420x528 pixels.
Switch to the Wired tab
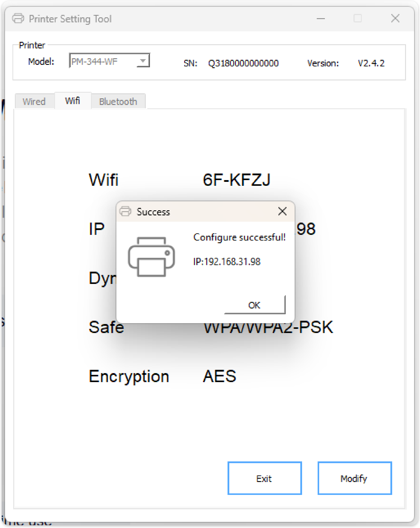[x=34, y=101]
